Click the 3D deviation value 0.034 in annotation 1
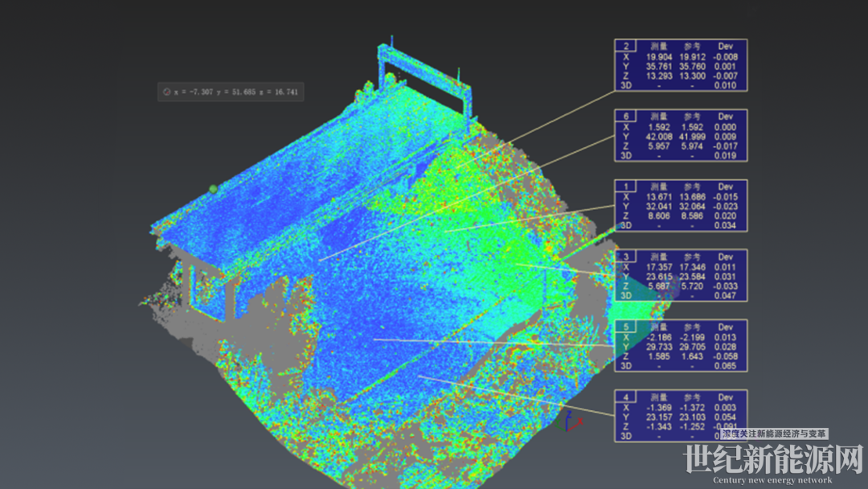 pos(725,226)
